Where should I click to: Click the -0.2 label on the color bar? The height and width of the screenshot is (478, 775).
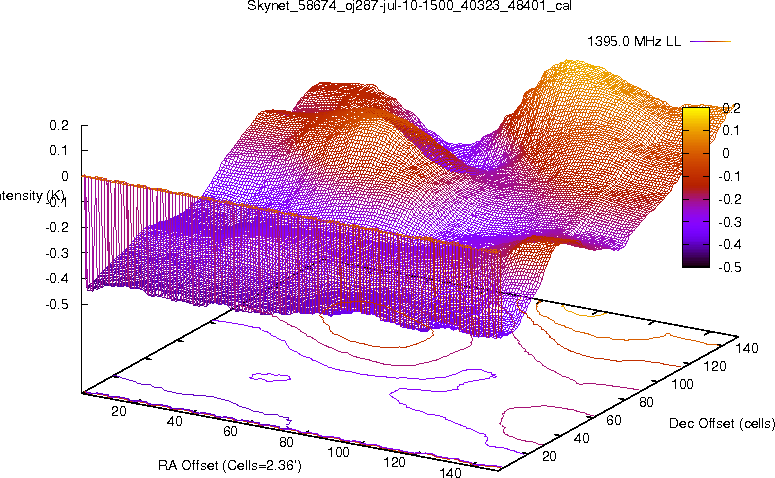pyautogui.click(x=729, y=199)
